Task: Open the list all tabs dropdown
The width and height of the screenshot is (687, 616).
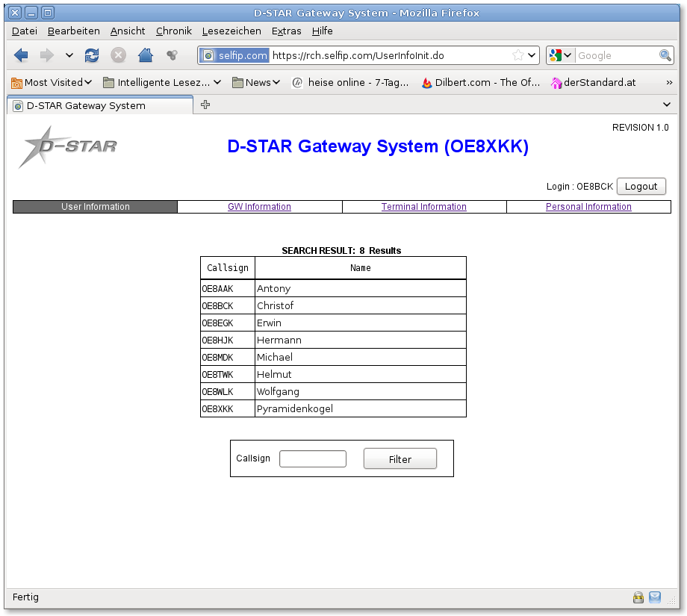Action: click(667, 105)
